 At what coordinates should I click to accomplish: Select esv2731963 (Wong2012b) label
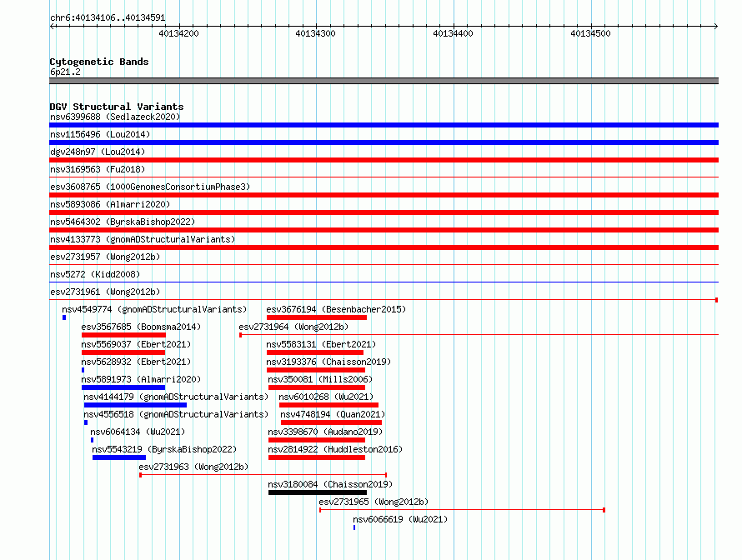(x=193, y=467)
